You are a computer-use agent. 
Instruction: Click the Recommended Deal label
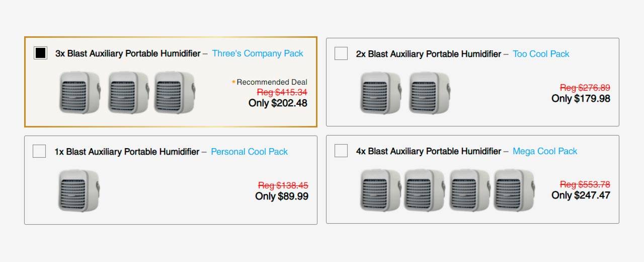272,82
